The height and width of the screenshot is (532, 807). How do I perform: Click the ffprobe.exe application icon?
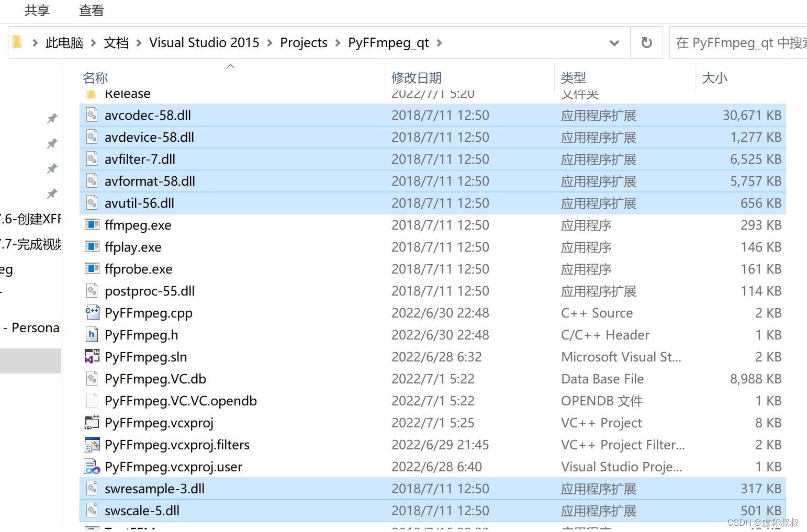click(x=92, y=269)
